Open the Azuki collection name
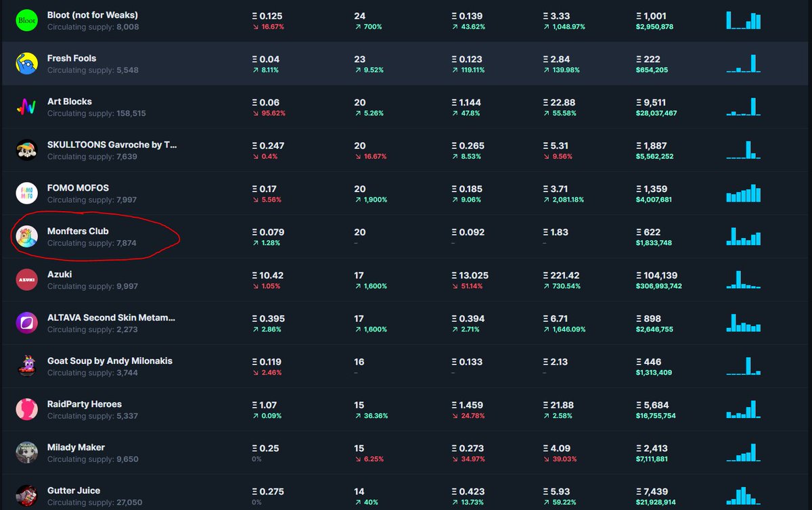Viewport: 812px width, 510px height. (x=60, y=275)
